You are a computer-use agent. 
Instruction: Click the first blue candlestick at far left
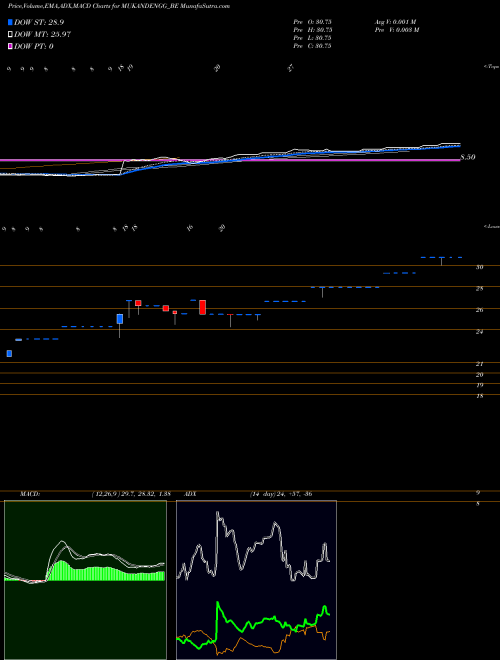point(9,354)
